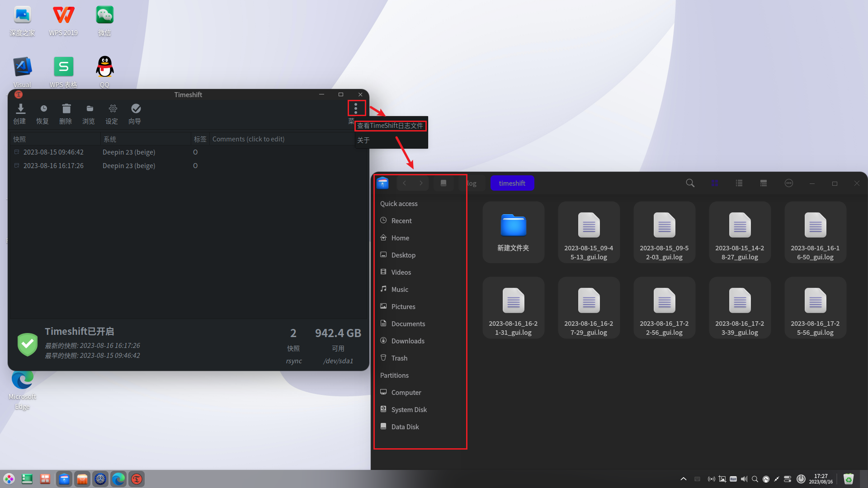868x488 pixels.
Task: Switch to grid view in file manager
Action: (714, 183)
